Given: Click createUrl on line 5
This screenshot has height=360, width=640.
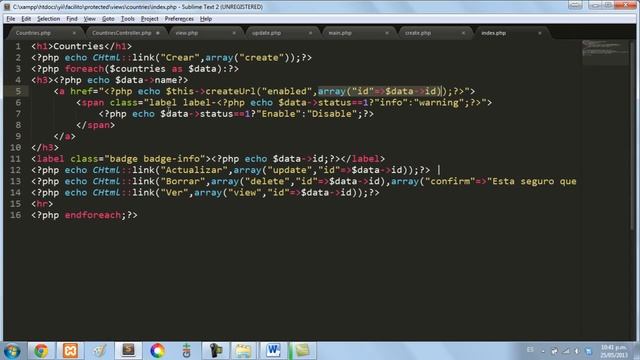Looking at the screenshot, I should 231,91.
